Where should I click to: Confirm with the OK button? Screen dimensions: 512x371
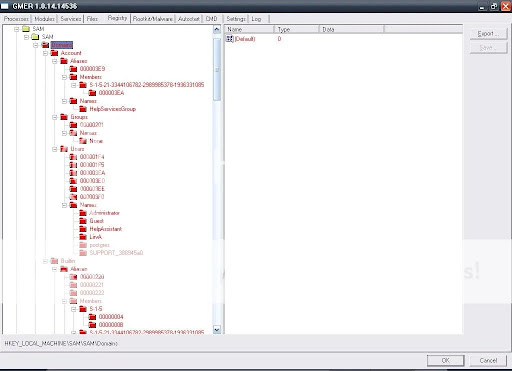tap(446, 360)
